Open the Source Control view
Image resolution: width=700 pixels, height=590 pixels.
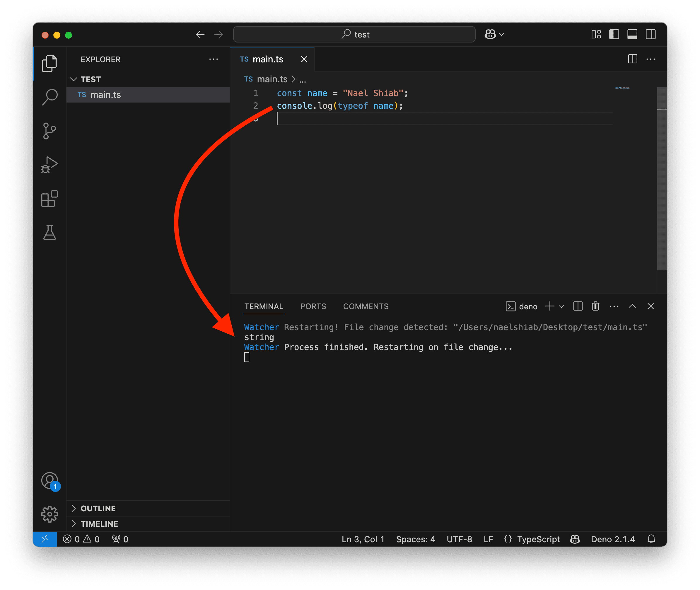(49, 131)
